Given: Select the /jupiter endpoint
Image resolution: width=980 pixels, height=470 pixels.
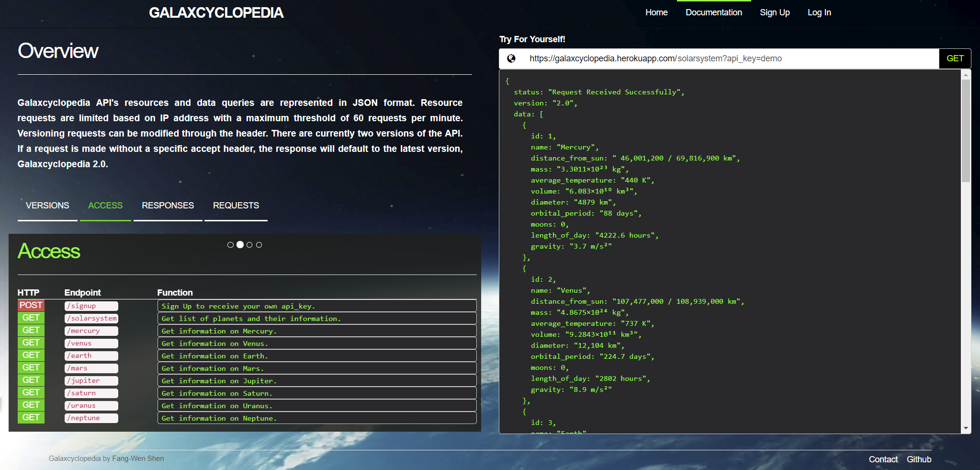Looking at the screenshot, I should [91, 381].
